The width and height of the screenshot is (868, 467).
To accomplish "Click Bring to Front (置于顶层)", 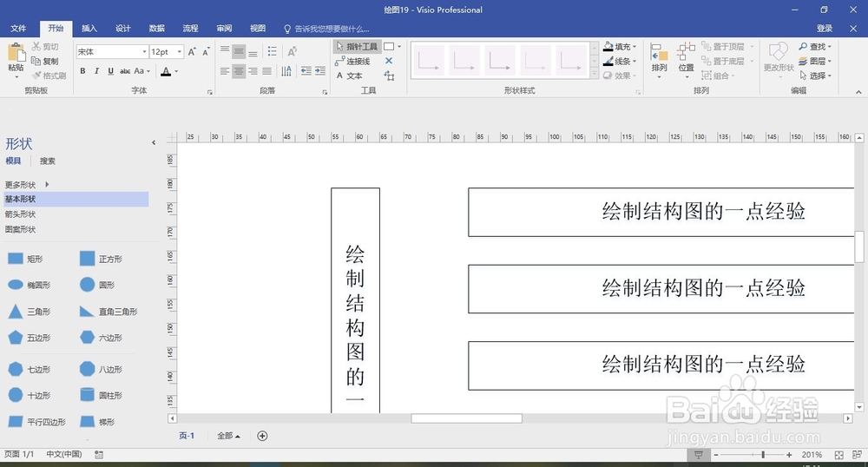I will [x=723, y=47].
